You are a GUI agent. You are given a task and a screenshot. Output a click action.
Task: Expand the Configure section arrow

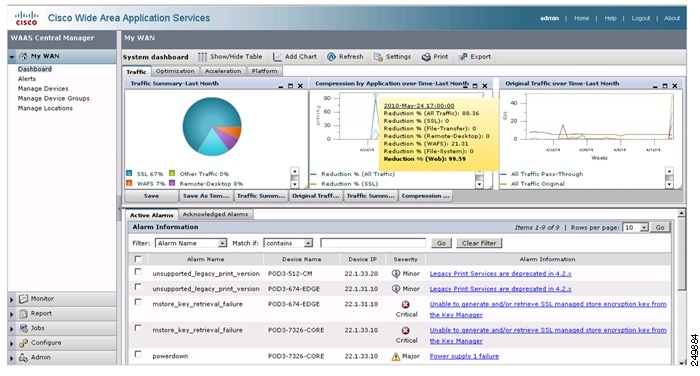coord(12,344)
